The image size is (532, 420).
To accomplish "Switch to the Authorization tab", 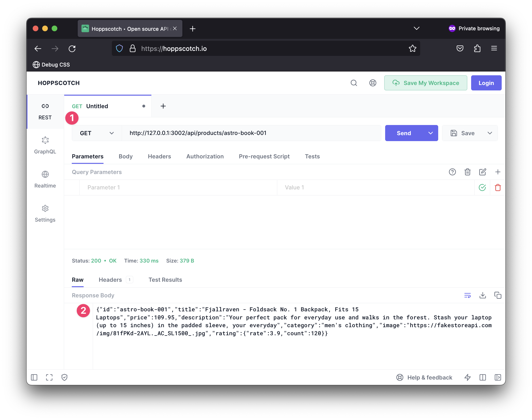I will click(x=205, y=156).
